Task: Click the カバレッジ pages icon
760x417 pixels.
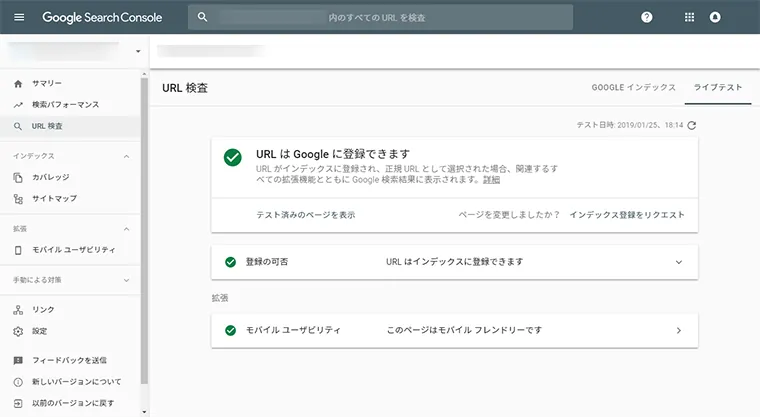Action: click(18, 177)
